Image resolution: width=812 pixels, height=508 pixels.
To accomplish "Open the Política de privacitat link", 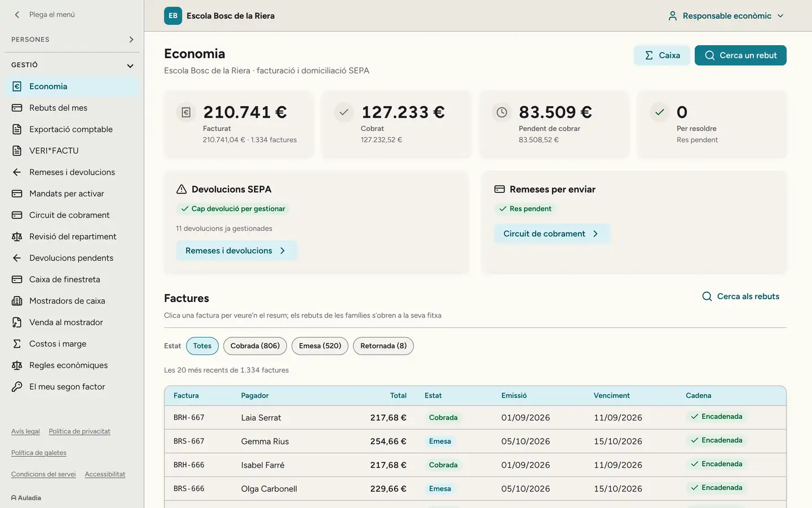I will [80, 431].
